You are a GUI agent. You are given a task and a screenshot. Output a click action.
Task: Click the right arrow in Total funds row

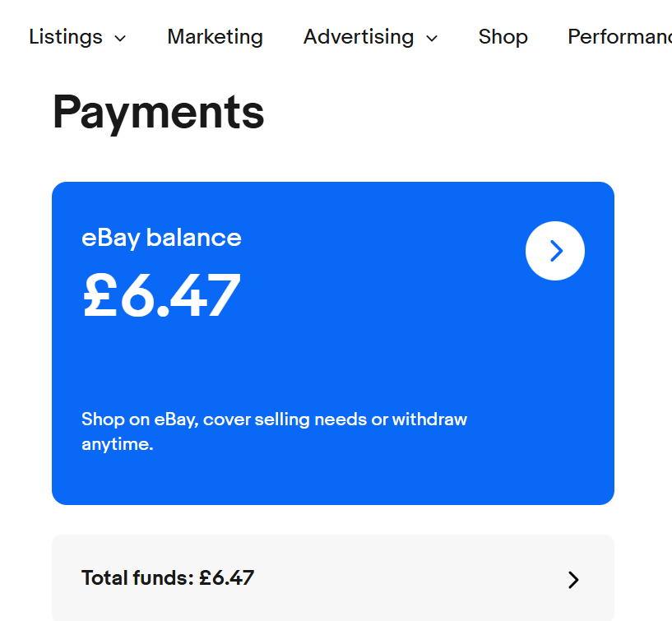click(x=573, y=580)
